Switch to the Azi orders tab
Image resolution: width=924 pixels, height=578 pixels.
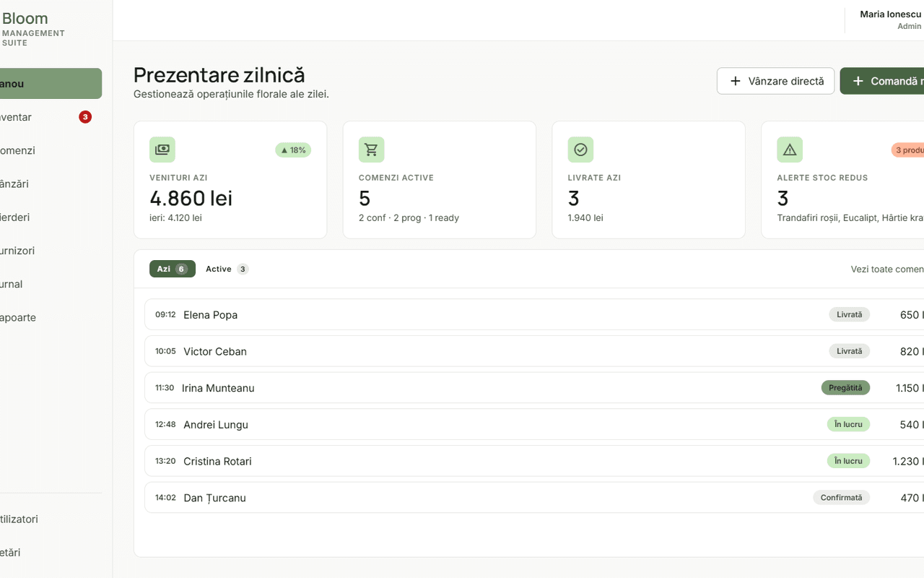[173, 269]
